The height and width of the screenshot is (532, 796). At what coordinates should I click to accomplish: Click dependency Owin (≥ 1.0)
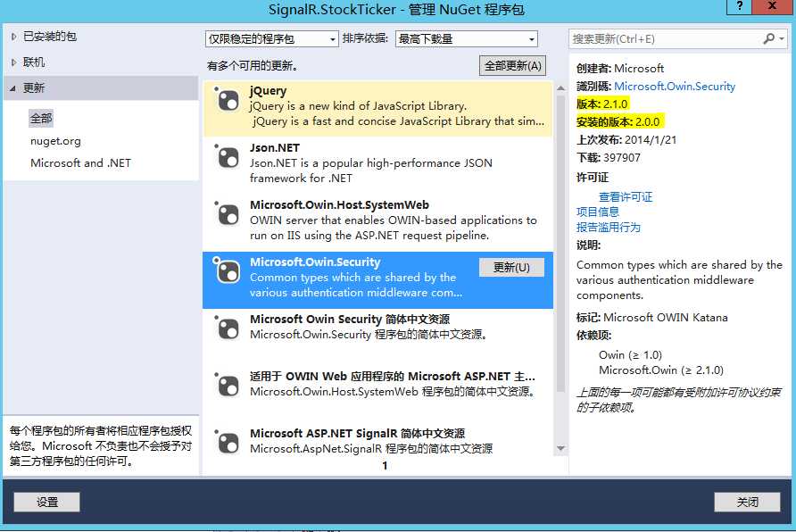coord(631,355)
